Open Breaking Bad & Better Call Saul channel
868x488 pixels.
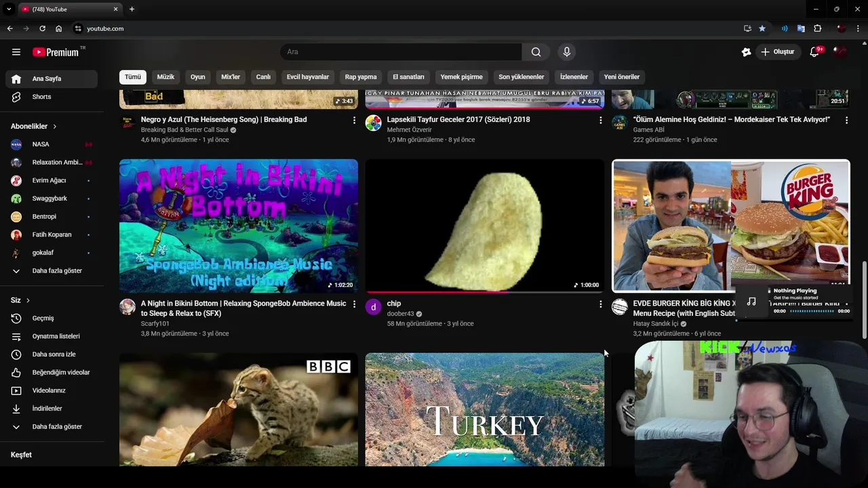click(x=184, y=130)
